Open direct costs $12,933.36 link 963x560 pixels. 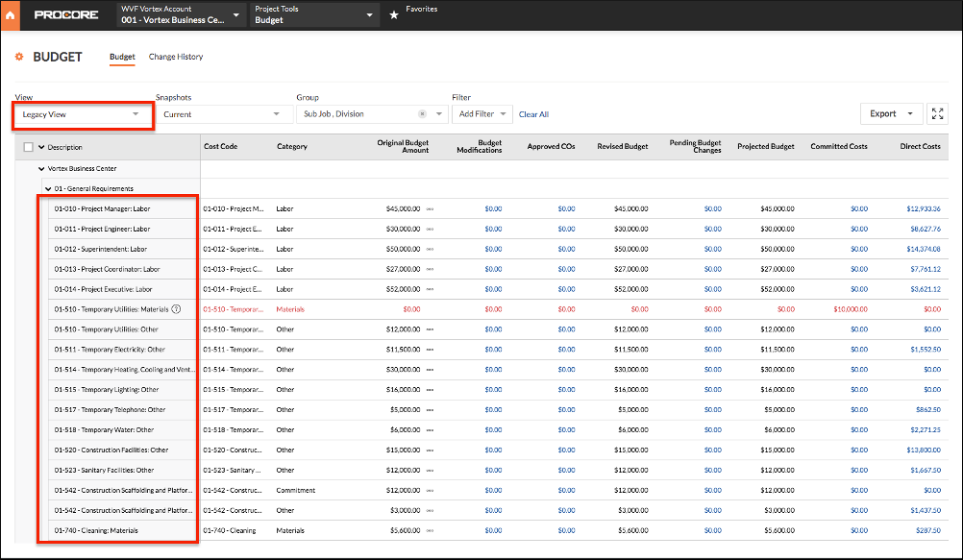[923, 209]
